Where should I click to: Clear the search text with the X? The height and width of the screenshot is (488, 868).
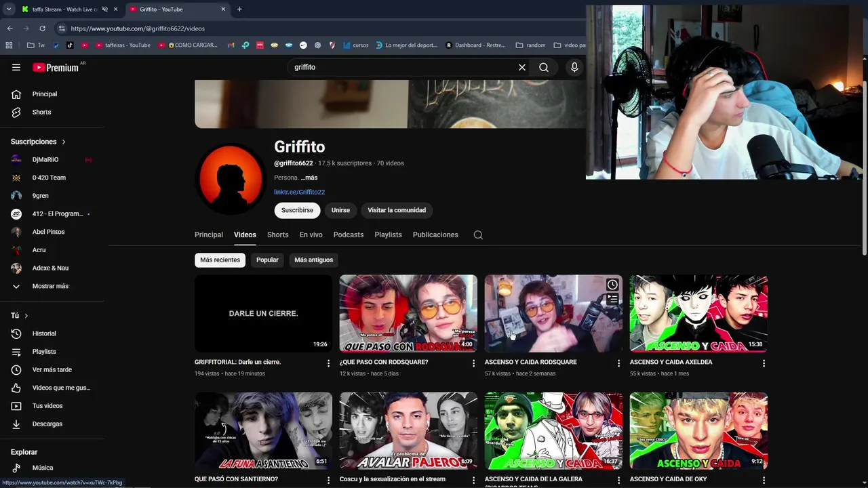(522, 67)
